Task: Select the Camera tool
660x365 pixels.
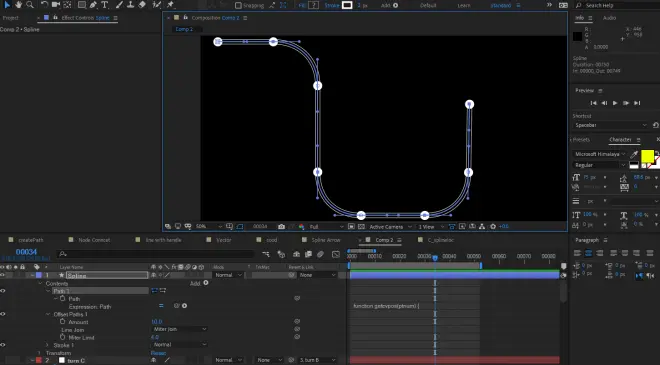Action: 56,5
